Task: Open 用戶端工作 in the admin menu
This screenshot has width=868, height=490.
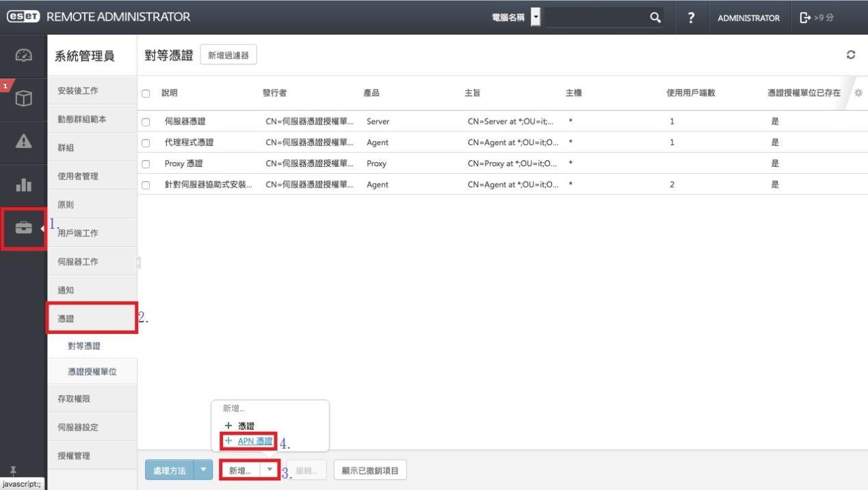Action: point(92,233)
